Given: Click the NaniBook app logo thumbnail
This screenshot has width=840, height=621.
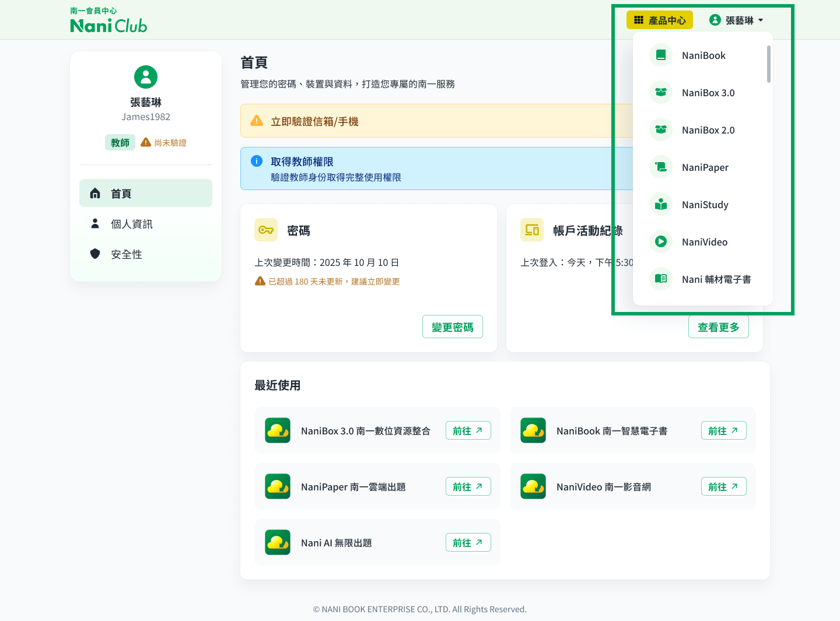Looking at the screenshot, I should [x=533, y=430].
